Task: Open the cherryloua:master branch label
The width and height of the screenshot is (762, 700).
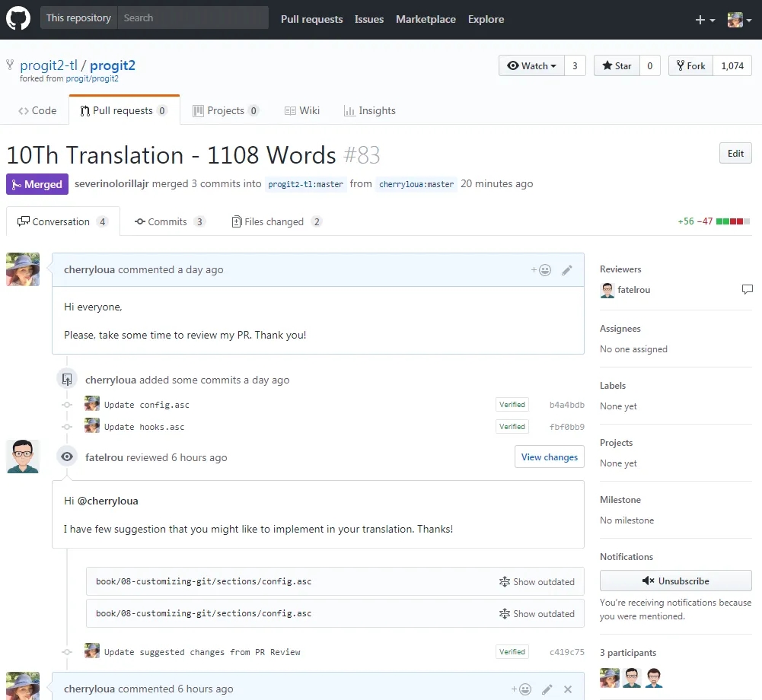Action: [416, 184]
